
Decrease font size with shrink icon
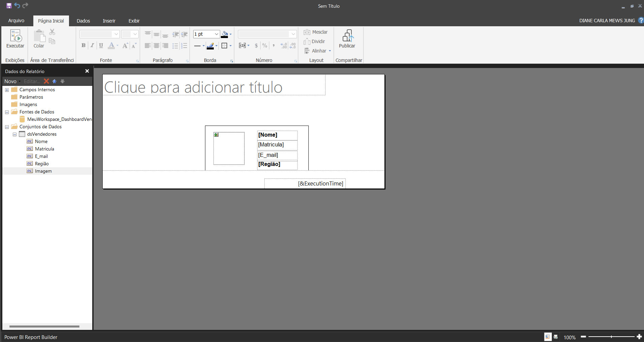(134, 45)
